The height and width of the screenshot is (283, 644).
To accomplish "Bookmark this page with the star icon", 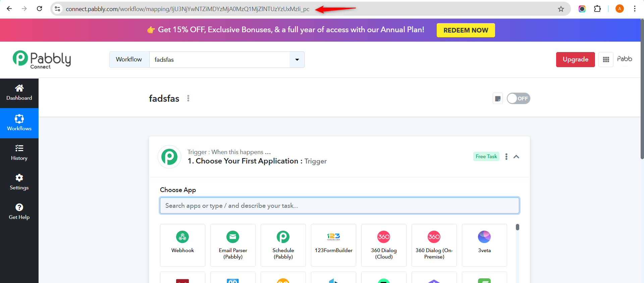I will click(x=561, y=9).
